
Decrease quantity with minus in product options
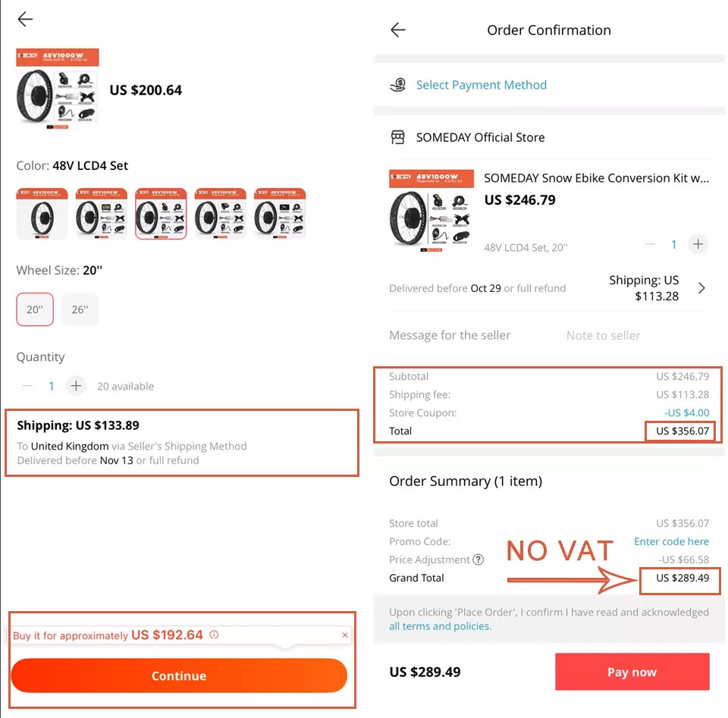28,386
